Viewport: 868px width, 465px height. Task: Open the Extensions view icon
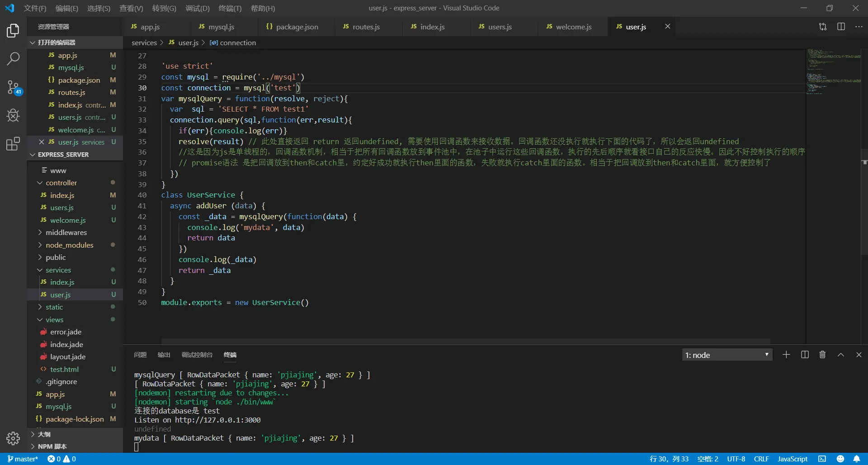click(x=13, y=144)
